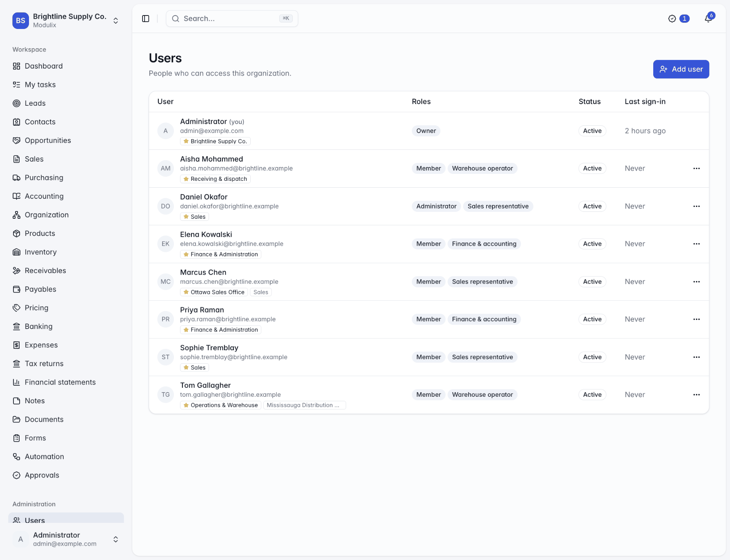Click the Roles column header
Screen dimensions: 730x560
421,101
